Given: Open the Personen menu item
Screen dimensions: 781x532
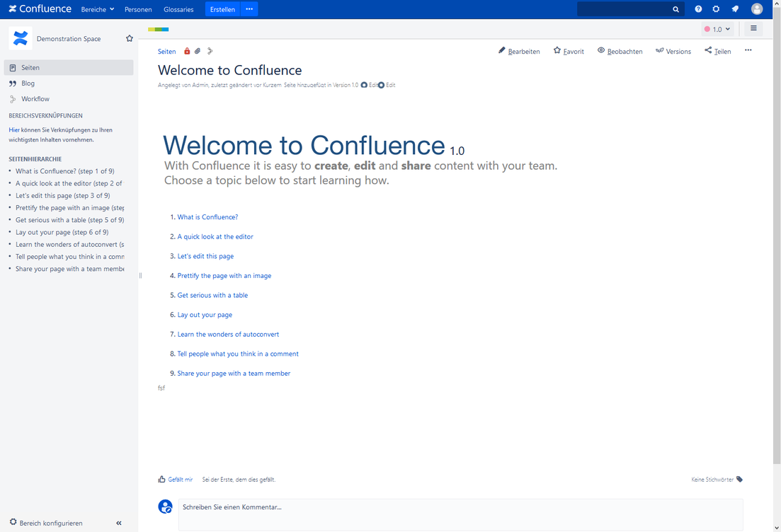Looking at the screenshot, I should click(138, 9).
